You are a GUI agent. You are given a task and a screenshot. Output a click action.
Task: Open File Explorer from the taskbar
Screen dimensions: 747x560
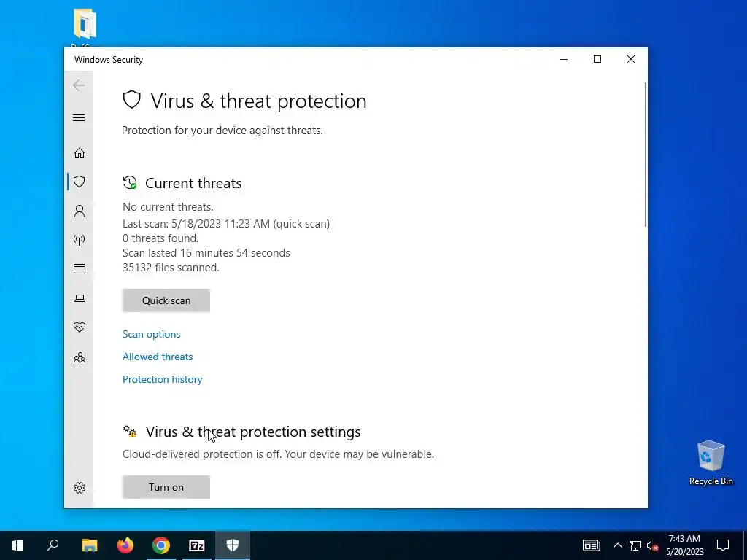89,545
